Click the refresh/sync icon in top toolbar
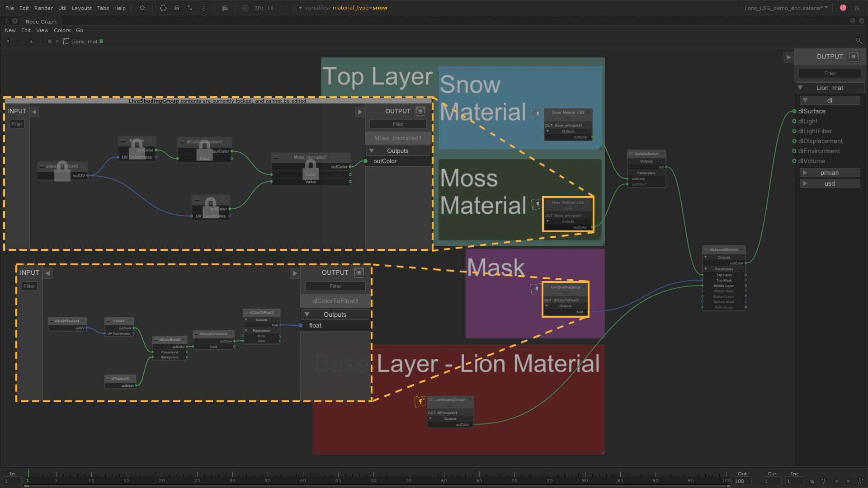The image size is (868, 488). coord(162,7)
